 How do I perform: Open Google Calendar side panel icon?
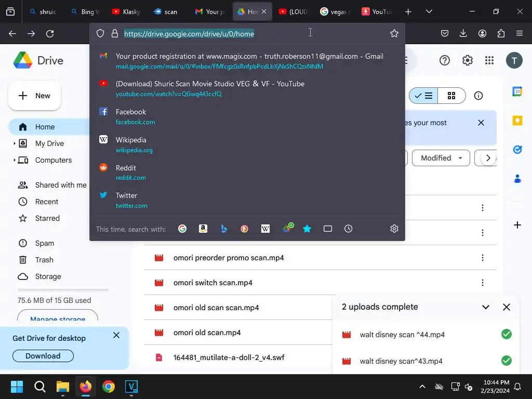coord(517,91)
